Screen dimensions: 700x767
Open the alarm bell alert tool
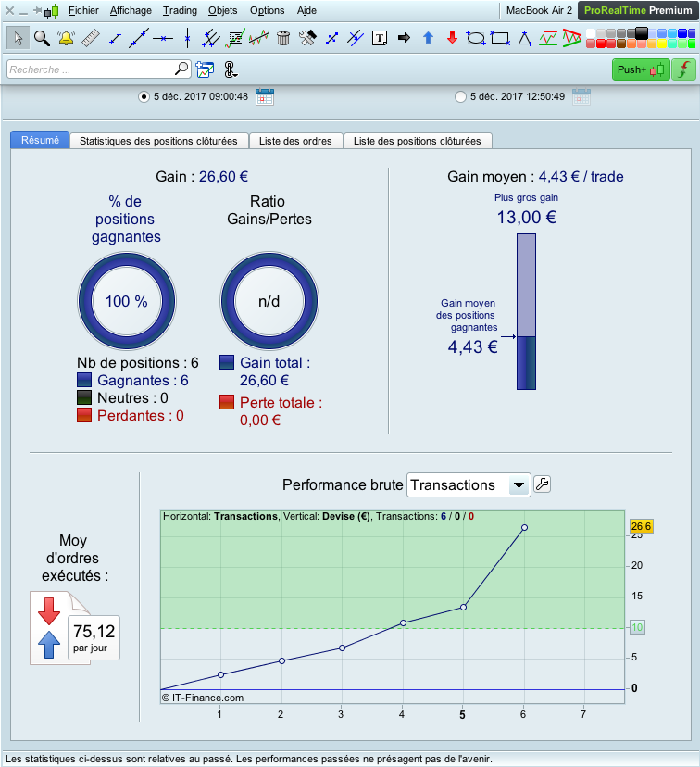(x=66, y=38)
